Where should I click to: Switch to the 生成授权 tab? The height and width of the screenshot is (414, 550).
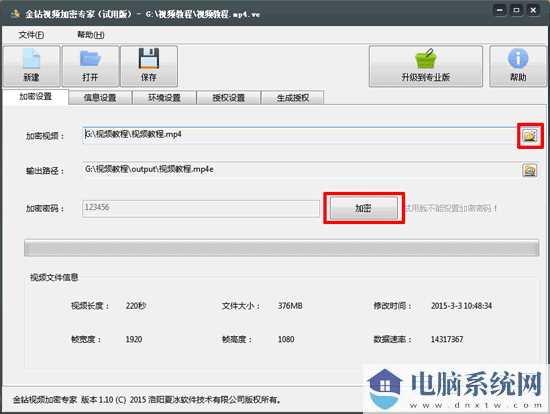click(293, 98)
